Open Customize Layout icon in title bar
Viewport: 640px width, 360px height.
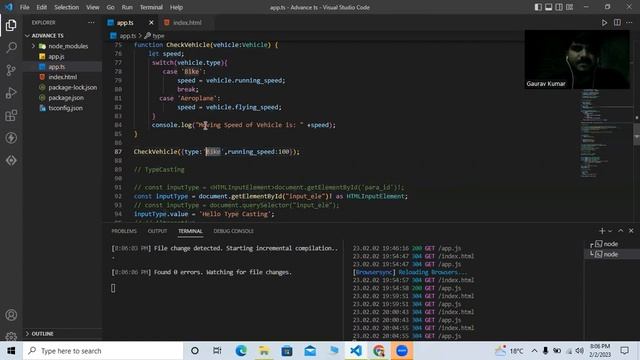tap(570, 7)
